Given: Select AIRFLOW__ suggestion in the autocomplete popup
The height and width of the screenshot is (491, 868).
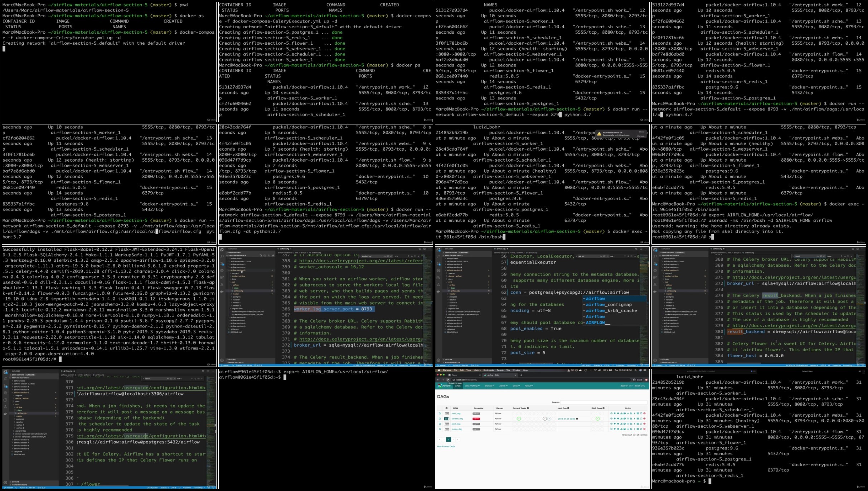Looking at the screenshot, I should click(614, 323).
